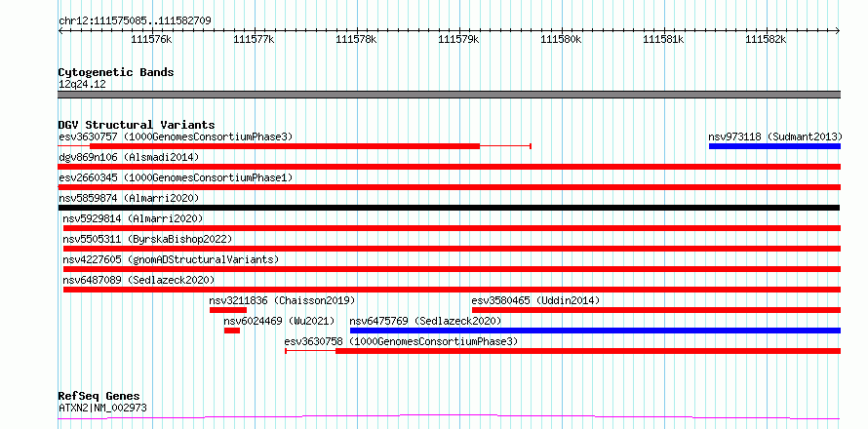The image size is (868, 429).
Task: Select the nsv5929814 red bar
Action: [x=452, y=228]
